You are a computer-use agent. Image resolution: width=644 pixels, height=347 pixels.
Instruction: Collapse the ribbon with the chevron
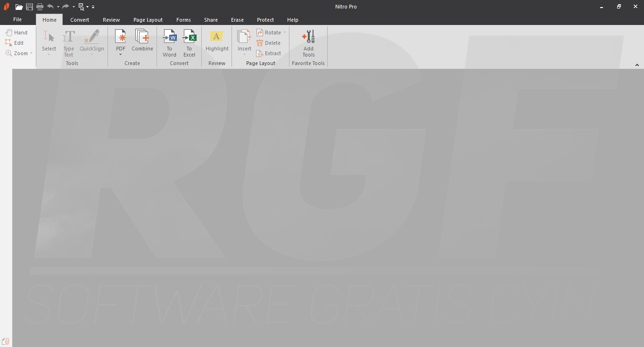point(637,65)
